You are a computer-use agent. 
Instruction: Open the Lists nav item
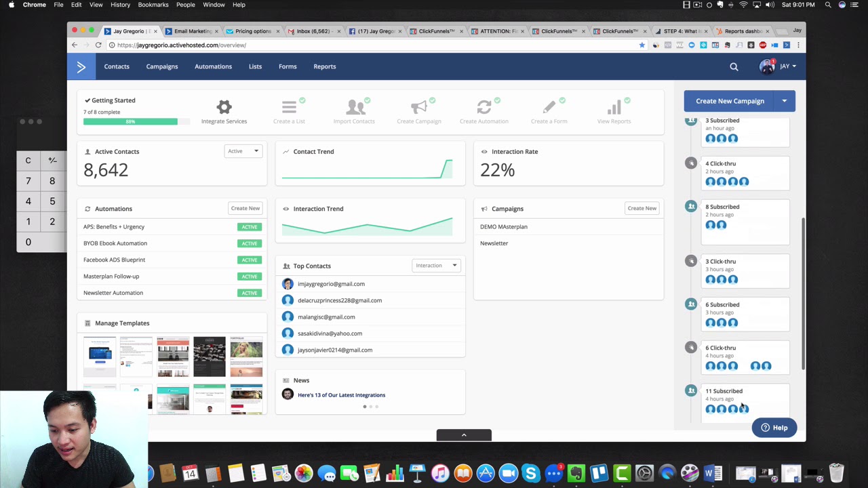point(255,66)
